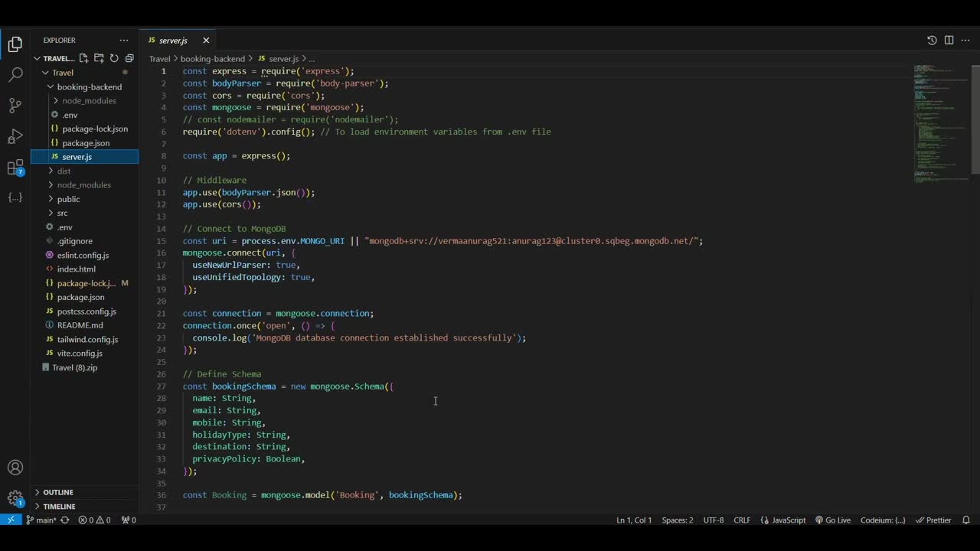Click the editor vertical scrollbar

975,119
